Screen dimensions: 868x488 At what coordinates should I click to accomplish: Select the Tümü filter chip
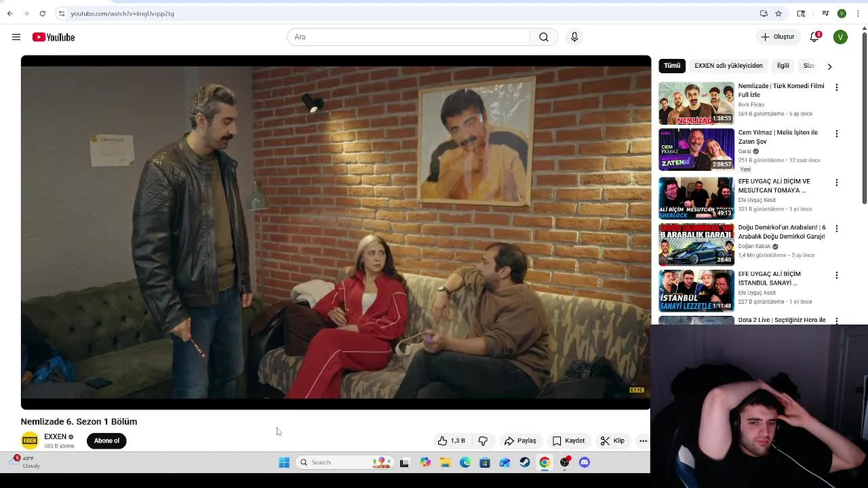[672, 66]
